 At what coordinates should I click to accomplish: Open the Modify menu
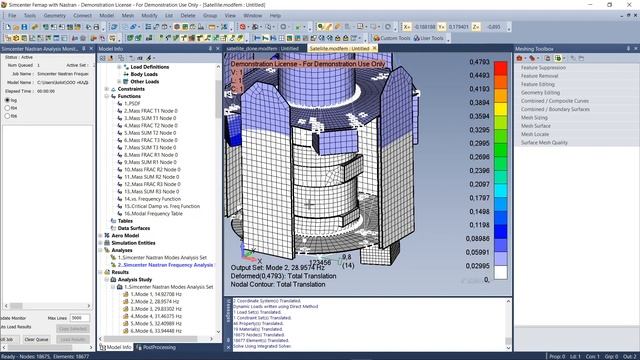point(149,16)
